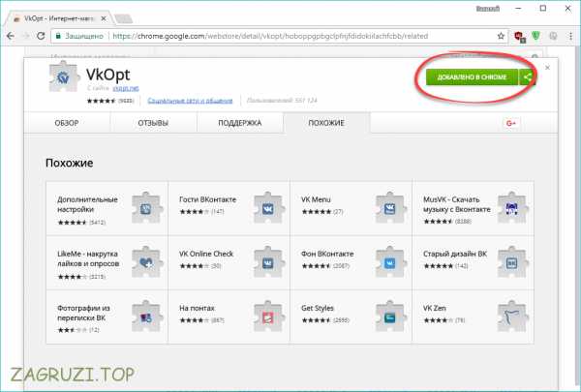The height and width of the screenshot is (392, 581).
Task: Open the Старый дизайн ВК extension icon
Action: (x=513, y=262)
